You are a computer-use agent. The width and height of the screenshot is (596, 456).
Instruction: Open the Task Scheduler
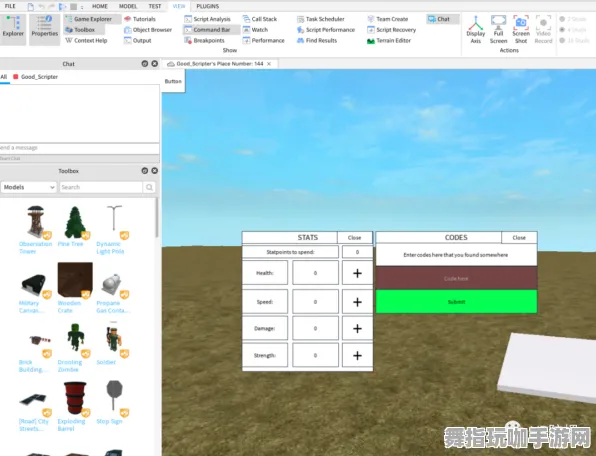click(321, 19)
